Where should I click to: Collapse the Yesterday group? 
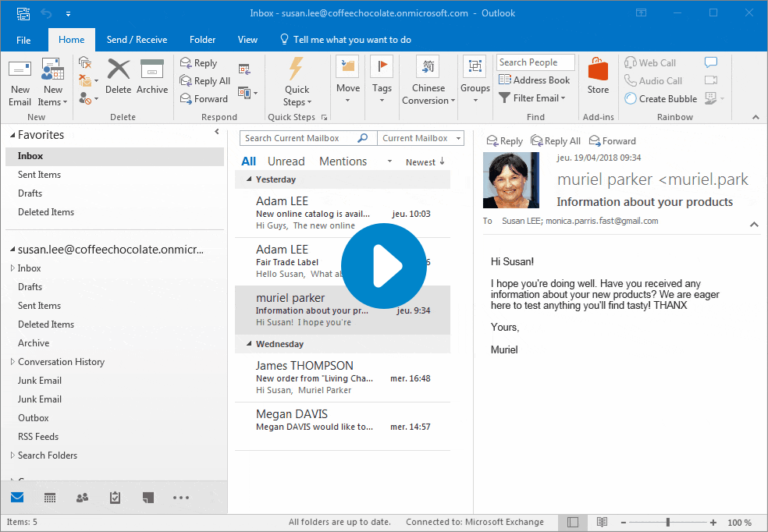tap(249, 179)
